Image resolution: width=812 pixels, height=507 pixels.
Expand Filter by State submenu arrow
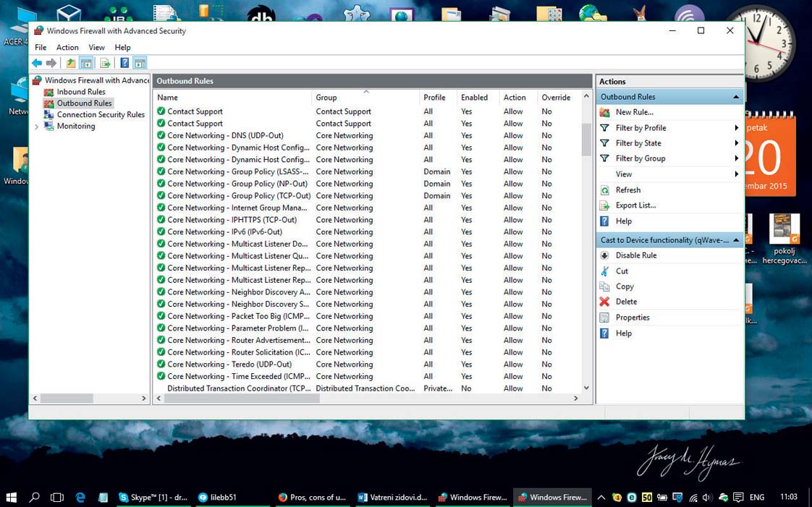(736, 143)
